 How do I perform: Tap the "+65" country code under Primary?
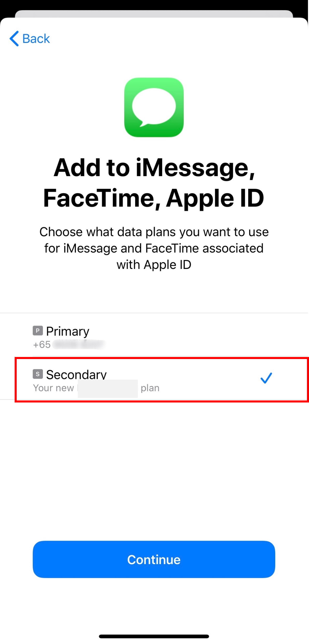point(42,345)
